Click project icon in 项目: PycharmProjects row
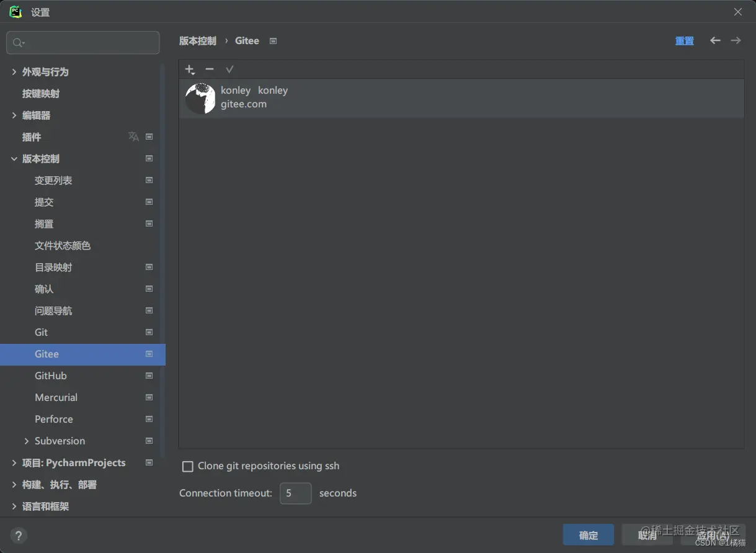 149,462
